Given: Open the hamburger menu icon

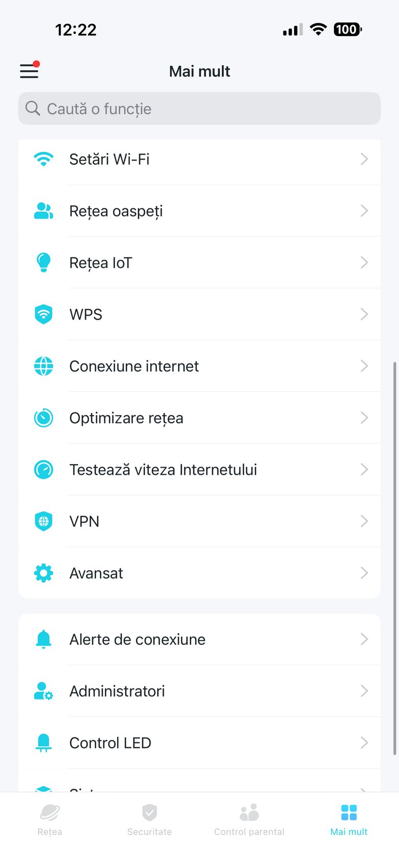Looking at the screenshot, I should pyautogui.click(x=30, y=71).
